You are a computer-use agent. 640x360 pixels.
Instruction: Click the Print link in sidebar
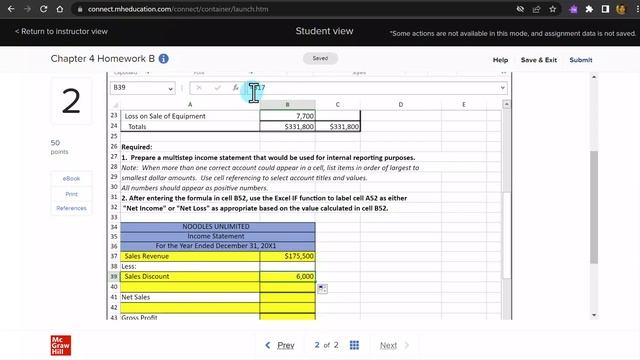tap(71, 194)
